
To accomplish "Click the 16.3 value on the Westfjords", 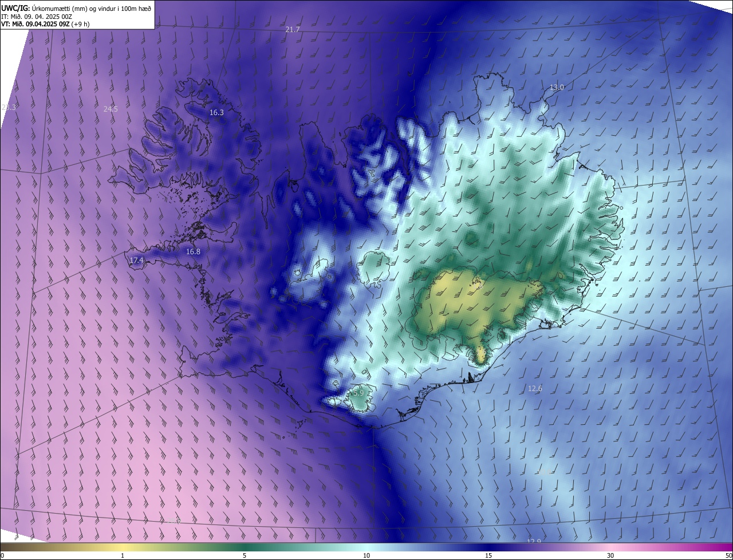I will pyautogui.click(x=216, y=113).
